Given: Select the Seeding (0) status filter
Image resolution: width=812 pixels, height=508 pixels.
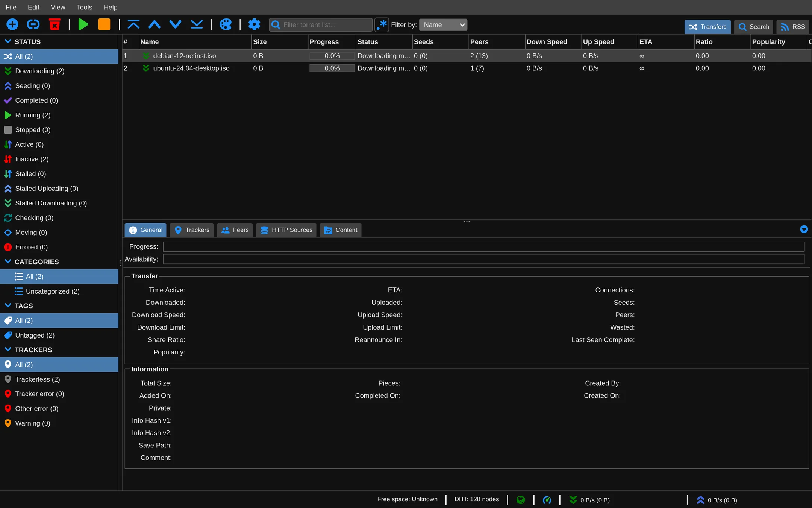Looking at the screenshot, I should point(59,86).
